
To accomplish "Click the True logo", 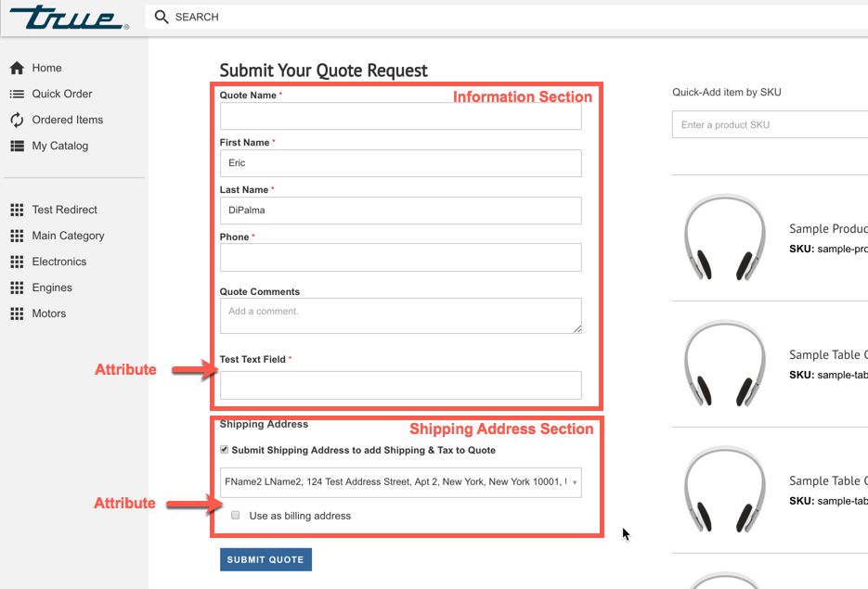I will point(70,17).
